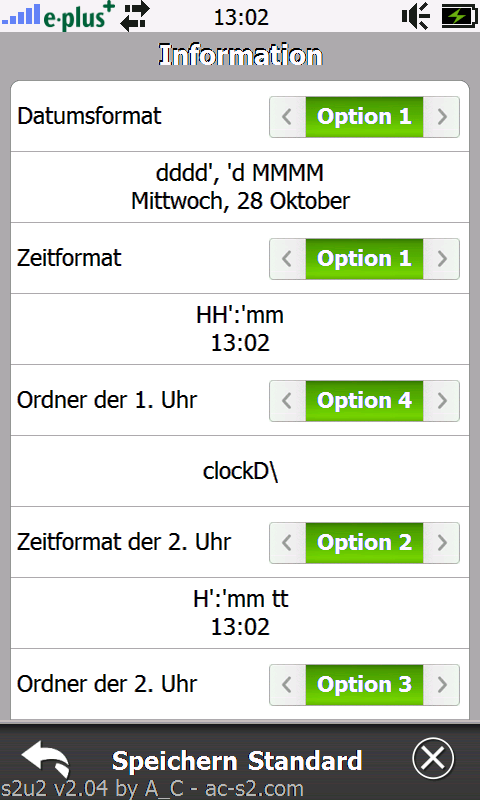Select next option for Zeitformat
Image resolution: width=480 pixels, height=800 pixels.
[442, 259]
